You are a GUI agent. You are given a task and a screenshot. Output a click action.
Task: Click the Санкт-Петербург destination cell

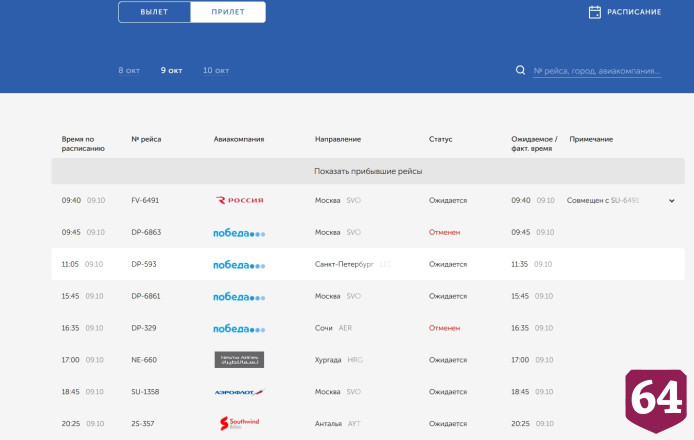[x=353, y=264]
